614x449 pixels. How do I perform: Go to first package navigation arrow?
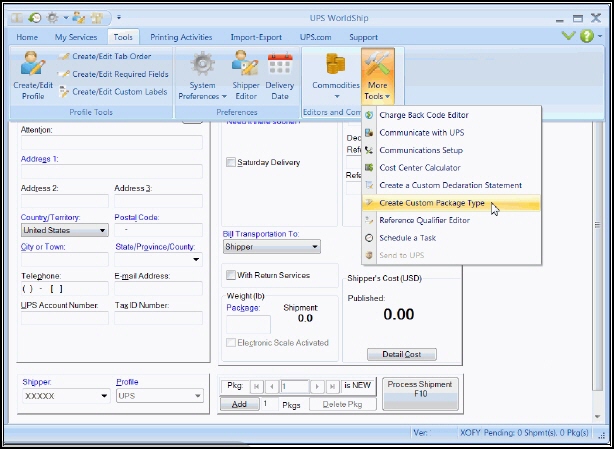tap(256, 387)
